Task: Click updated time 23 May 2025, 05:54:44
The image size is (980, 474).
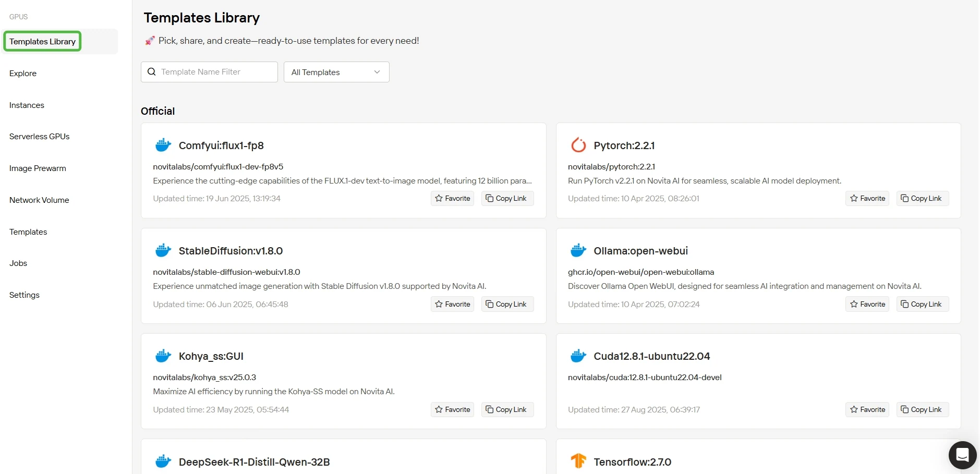Action: (x=221, y=410)
